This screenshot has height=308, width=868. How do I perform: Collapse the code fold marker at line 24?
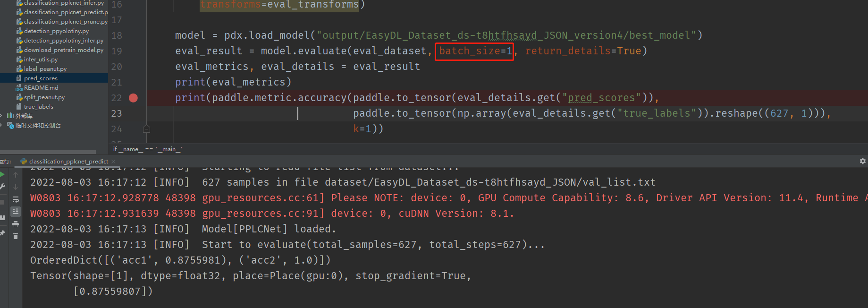pos(146,129)
